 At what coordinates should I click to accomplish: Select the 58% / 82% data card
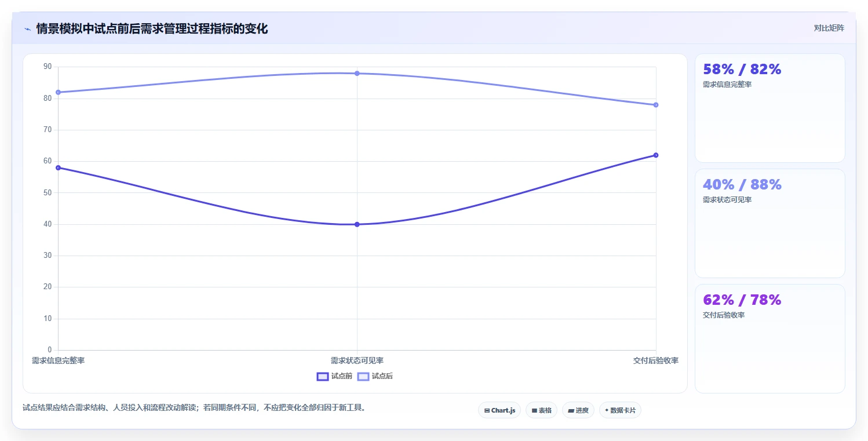(x=769, y=108)
